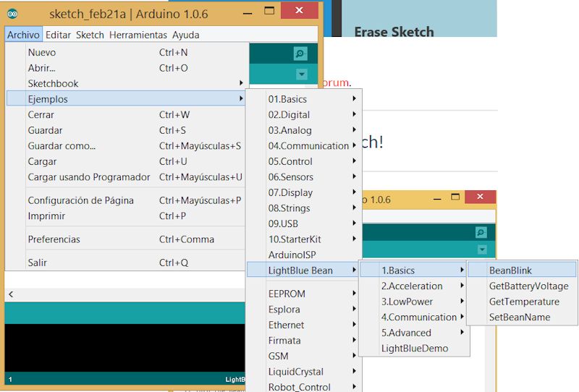
Task: Expand EEPROM library examples
Action: tap(304, 294)
